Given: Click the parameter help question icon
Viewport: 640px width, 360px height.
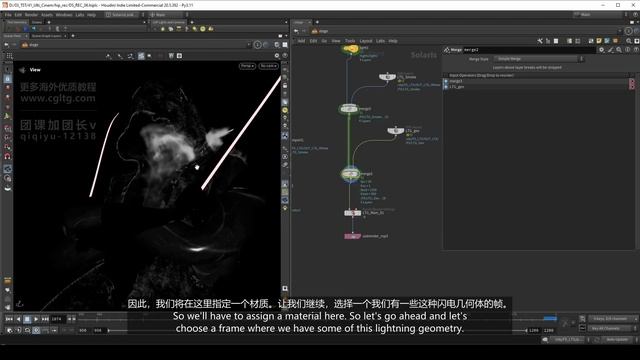Looking at the screenshot, I should [x=636, y=50].
